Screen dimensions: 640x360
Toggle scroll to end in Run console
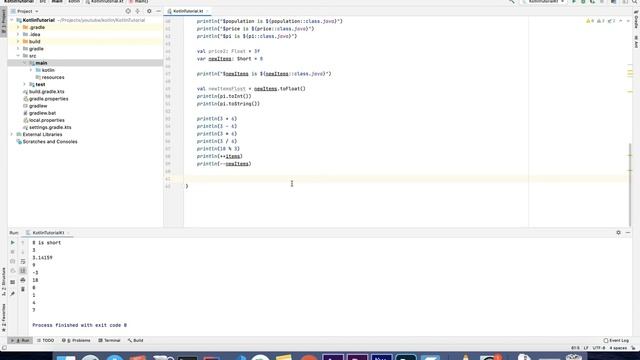pyautogui.click(x=23, y=271)
